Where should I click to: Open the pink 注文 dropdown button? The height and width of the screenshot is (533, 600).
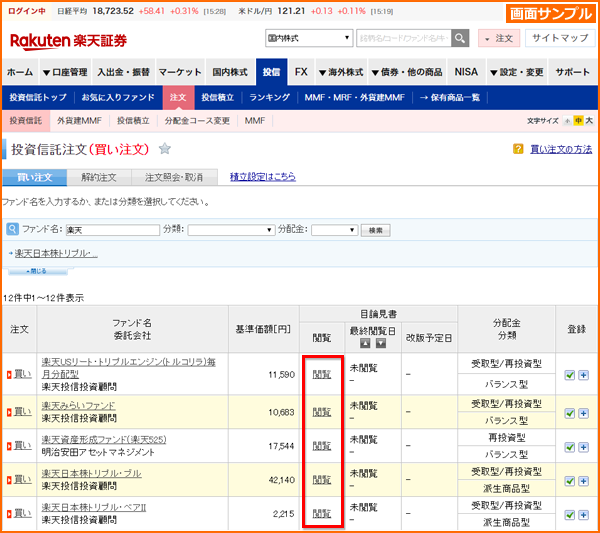coord(499,38)
